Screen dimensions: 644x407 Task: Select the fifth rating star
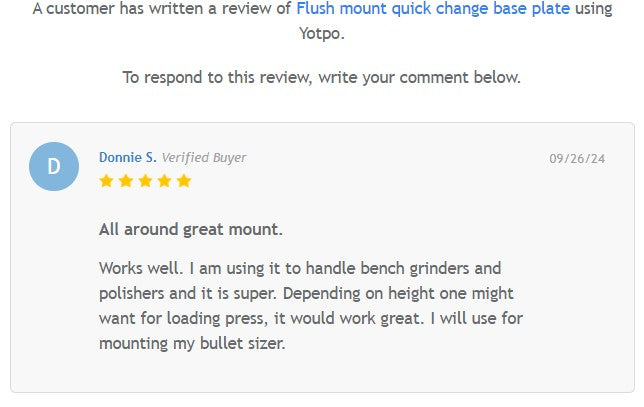click(x=183, y=181)
